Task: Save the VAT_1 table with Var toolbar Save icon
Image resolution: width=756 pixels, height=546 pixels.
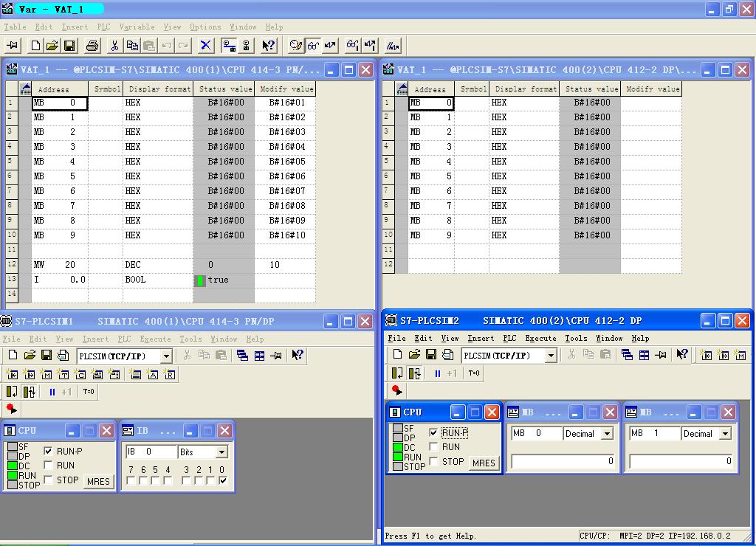Action: (69, 46)
